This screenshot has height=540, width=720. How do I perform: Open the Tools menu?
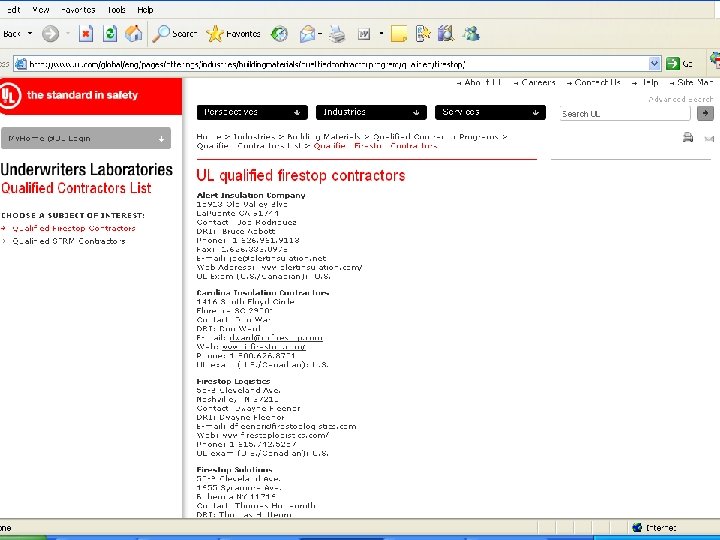point(116,10)
